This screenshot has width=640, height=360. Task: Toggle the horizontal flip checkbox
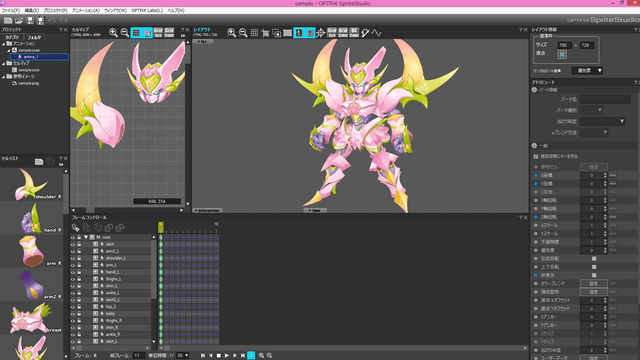pos(594,258)
